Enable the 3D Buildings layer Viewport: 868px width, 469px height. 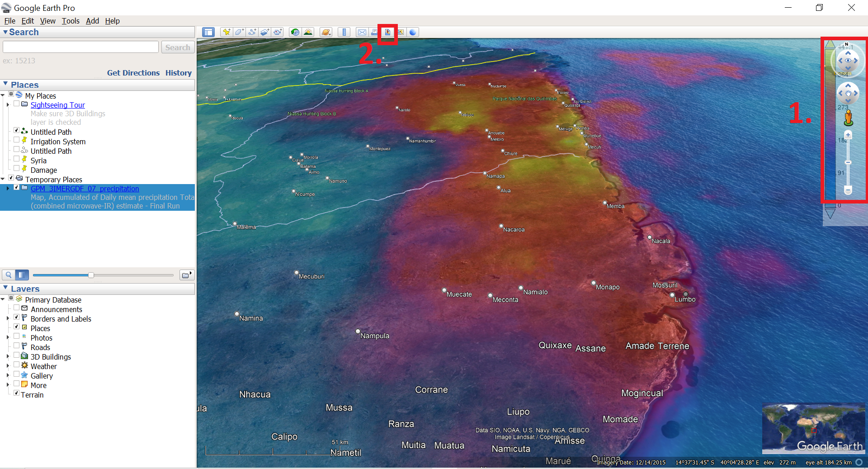(17, 355)
